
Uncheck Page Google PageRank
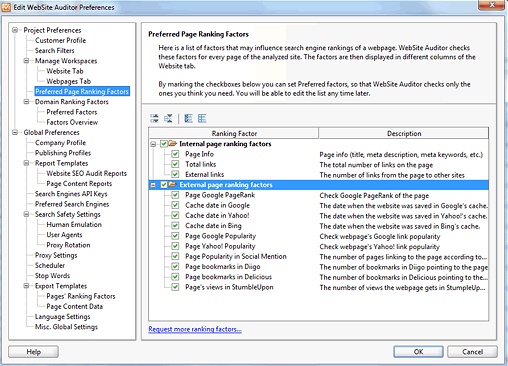pos(175,195)
